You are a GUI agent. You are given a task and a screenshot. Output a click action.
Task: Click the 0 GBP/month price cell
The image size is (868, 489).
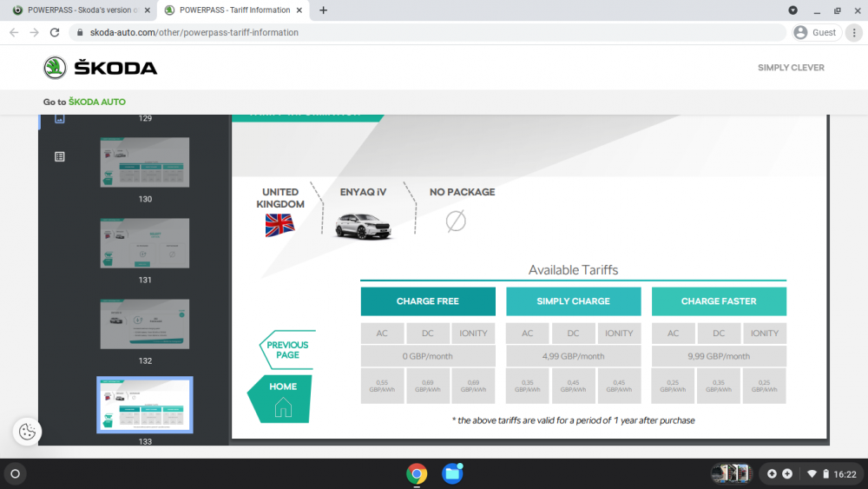428,356
